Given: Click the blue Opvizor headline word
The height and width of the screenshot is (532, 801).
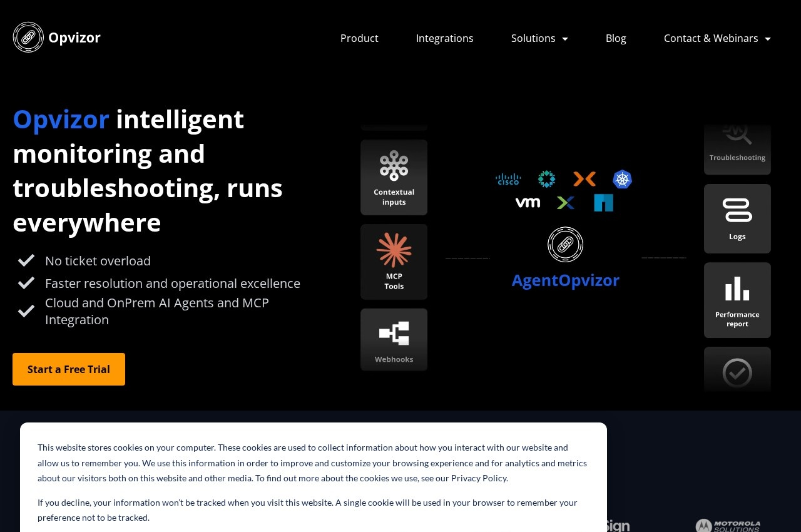Looking at the screenshot, I should click(x=61, y=119).
